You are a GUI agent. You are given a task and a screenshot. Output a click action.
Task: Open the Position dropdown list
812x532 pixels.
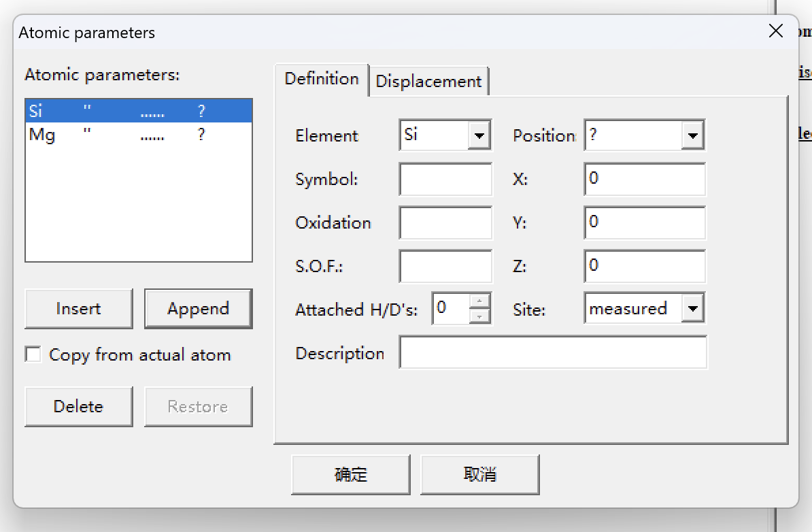692,135
